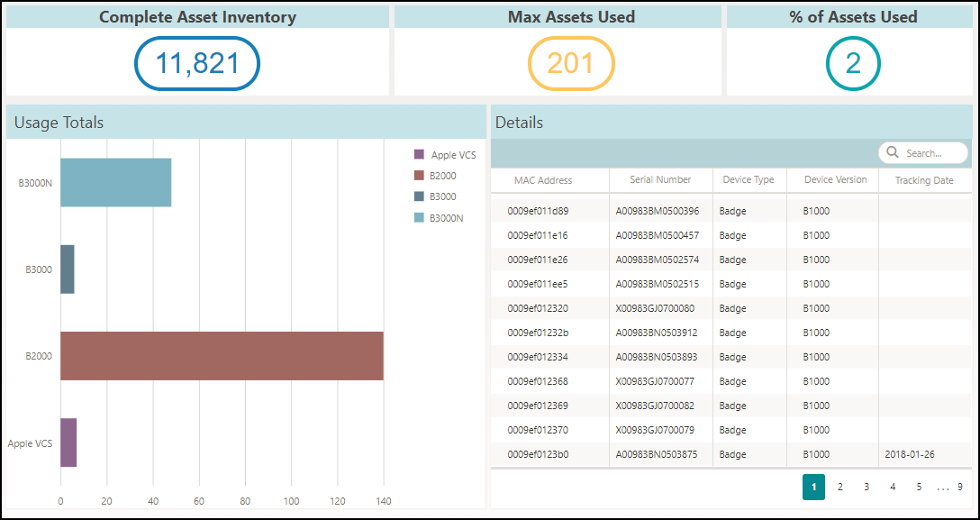Jump to last page 9

tap(960, 488)
